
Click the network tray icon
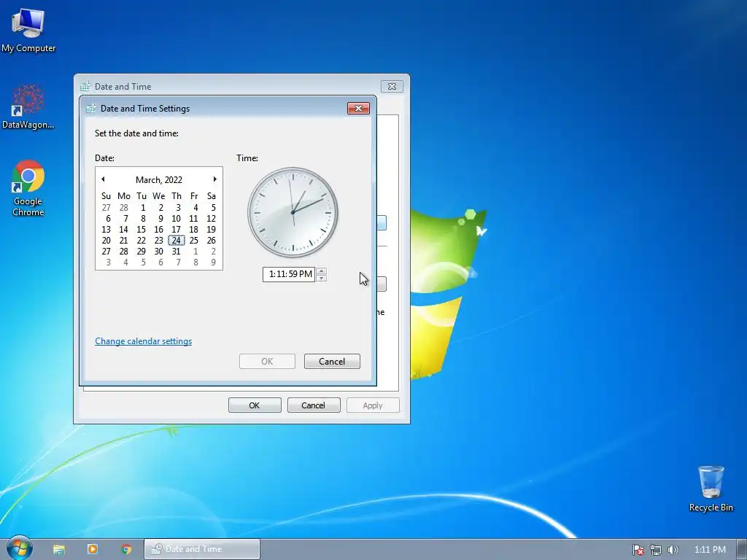coord(656,550)
